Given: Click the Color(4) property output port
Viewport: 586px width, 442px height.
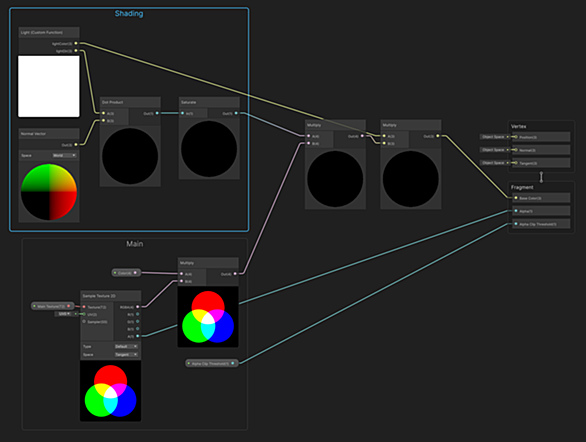Looking at the screenshot, I should click(135, 273).
